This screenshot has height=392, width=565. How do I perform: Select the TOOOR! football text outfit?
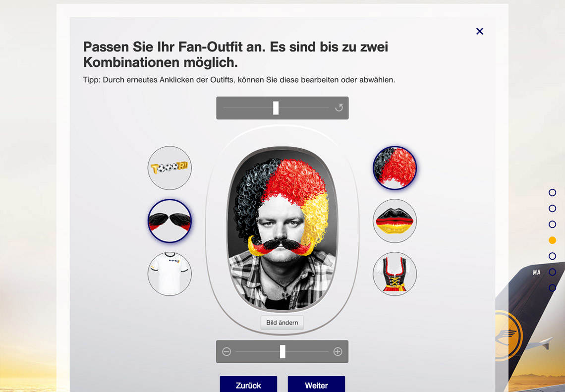[x=169, y=168]
